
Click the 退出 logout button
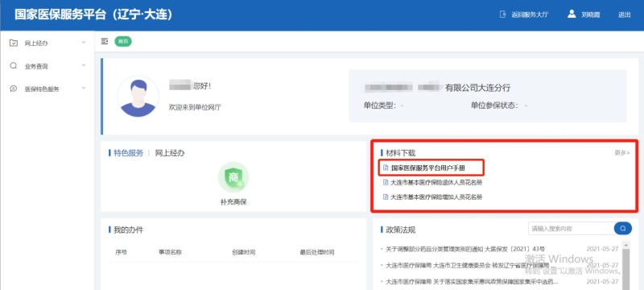[625, 14]
